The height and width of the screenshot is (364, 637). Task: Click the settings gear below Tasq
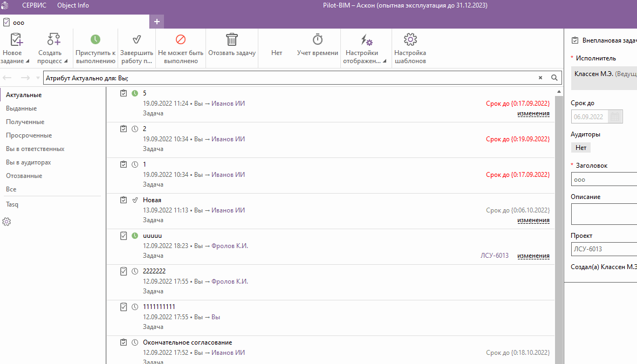click(x=7, y=222)
